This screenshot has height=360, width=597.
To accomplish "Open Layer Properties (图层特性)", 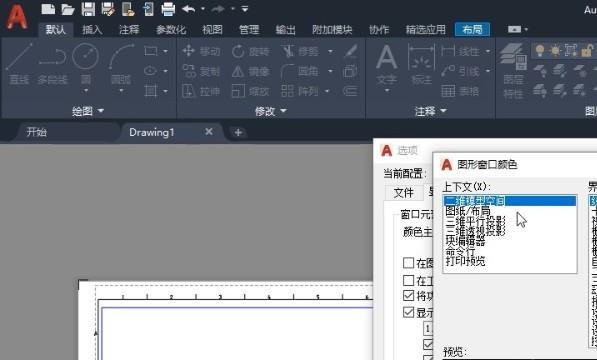I will (513, 70).
